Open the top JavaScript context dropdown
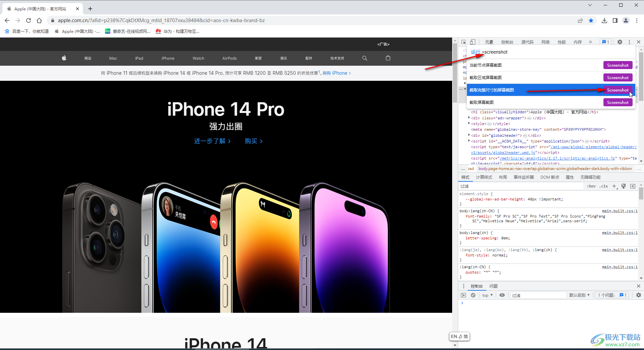 (x=487, y=295)
